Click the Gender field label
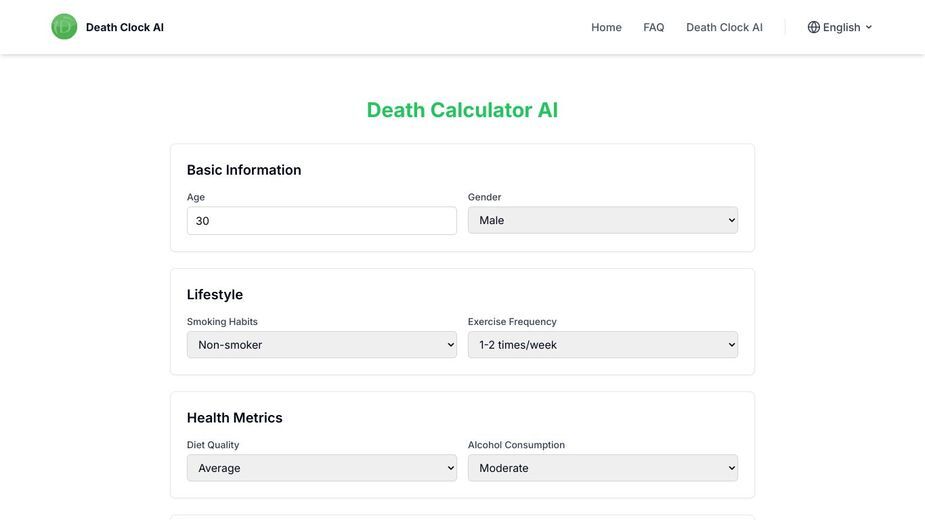This screenshot has width=925, height=520. (484, 197)
